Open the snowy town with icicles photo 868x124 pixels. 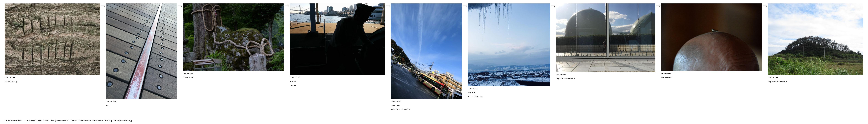[509, 45]
